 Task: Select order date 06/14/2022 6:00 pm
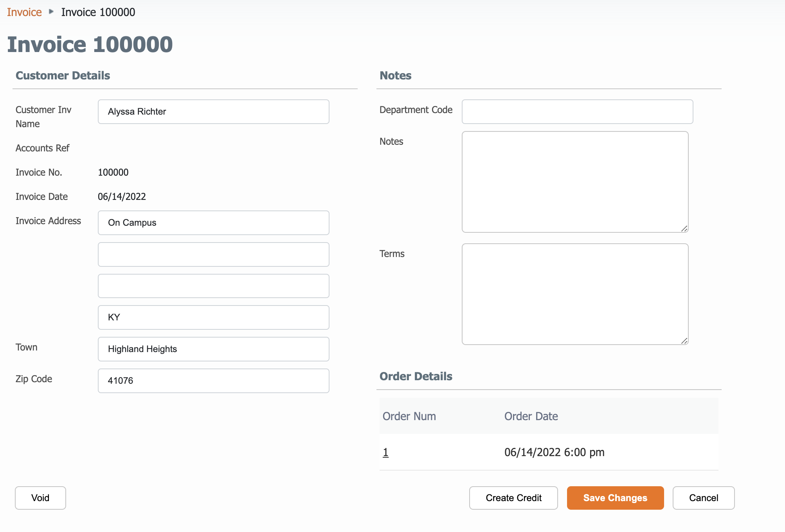(554, 452)
